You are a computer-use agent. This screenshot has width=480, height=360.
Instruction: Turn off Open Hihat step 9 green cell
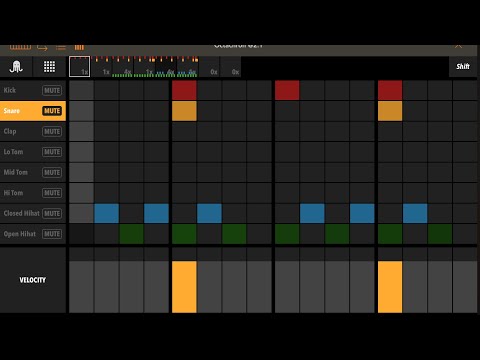tap(287, 234)
